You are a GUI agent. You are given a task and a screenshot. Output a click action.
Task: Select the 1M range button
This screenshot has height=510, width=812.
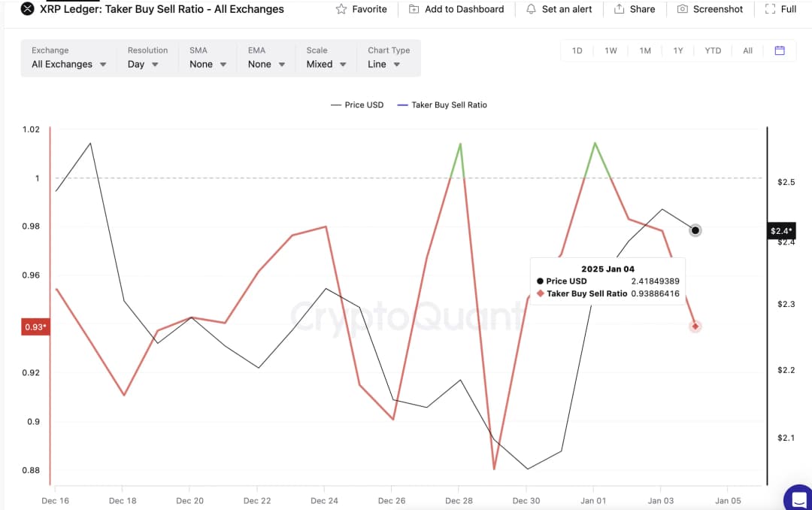pyautogui.click(x=644, y=50)
